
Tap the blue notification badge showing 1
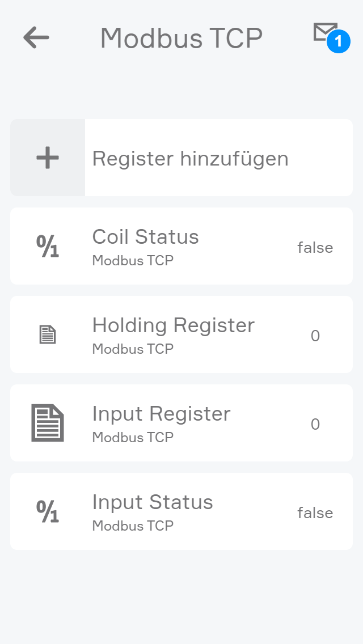(x=338, y=42)
